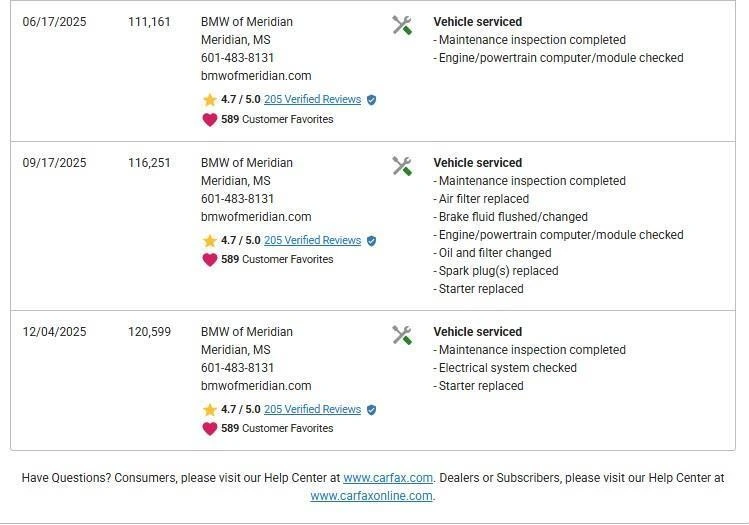Visit www.carfax.com Help Center link

tap(388, 478)
